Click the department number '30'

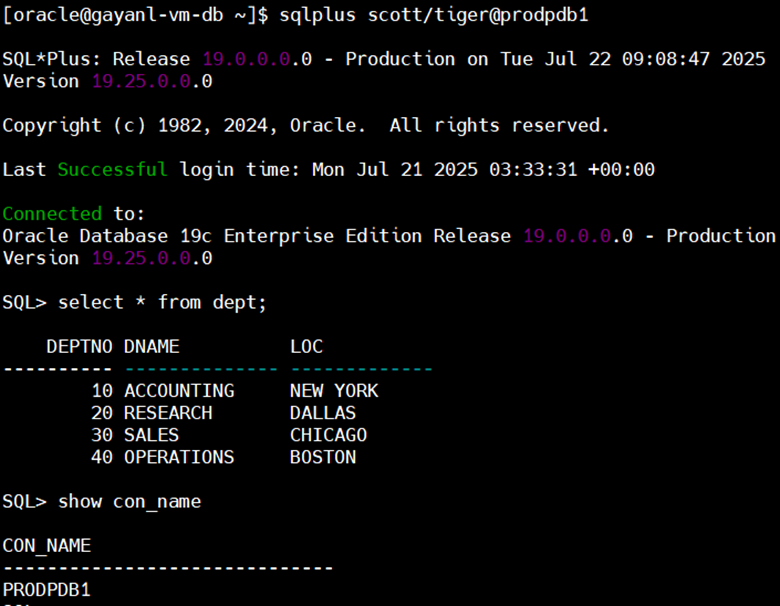pyautogui.click(x=102, y=435)
